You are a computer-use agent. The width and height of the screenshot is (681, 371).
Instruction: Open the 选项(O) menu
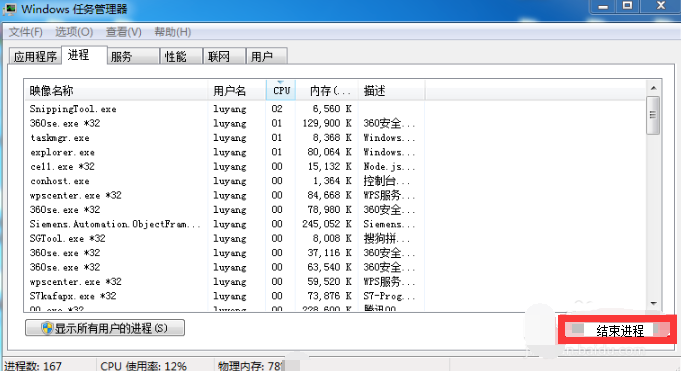click(x=74, y=32)
